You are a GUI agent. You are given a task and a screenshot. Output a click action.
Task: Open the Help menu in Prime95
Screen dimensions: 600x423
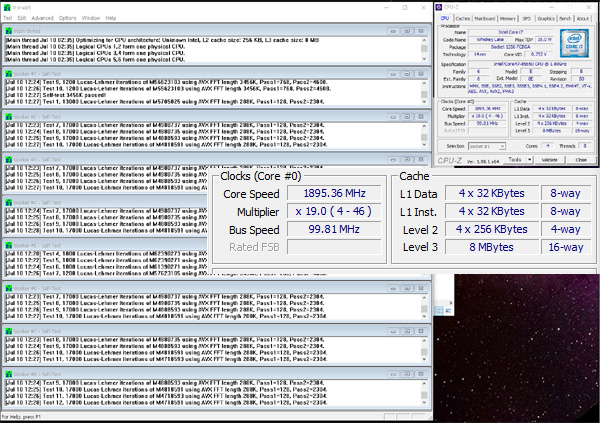pos(111,18)
